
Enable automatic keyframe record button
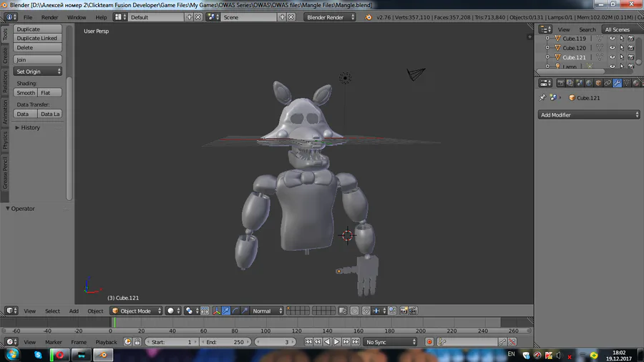pyautogui.click(x=429, y=342)
